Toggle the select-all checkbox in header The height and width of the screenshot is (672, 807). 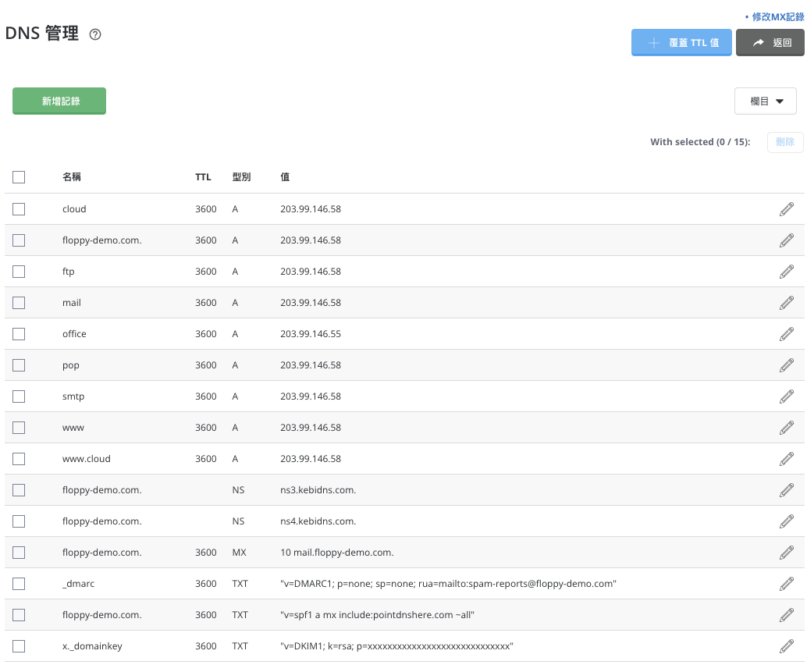pos(19,177)
